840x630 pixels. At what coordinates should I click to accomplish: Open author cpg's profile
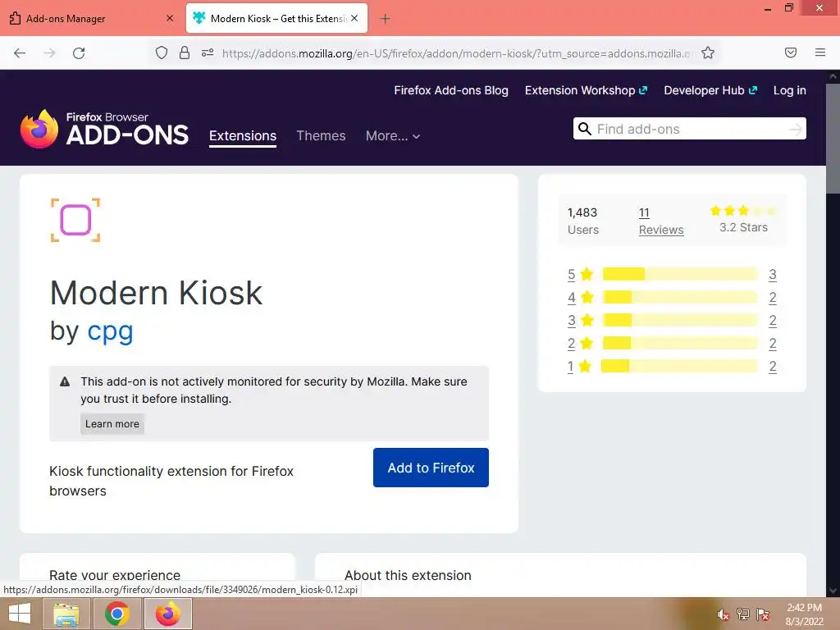[x=110, y=331]
